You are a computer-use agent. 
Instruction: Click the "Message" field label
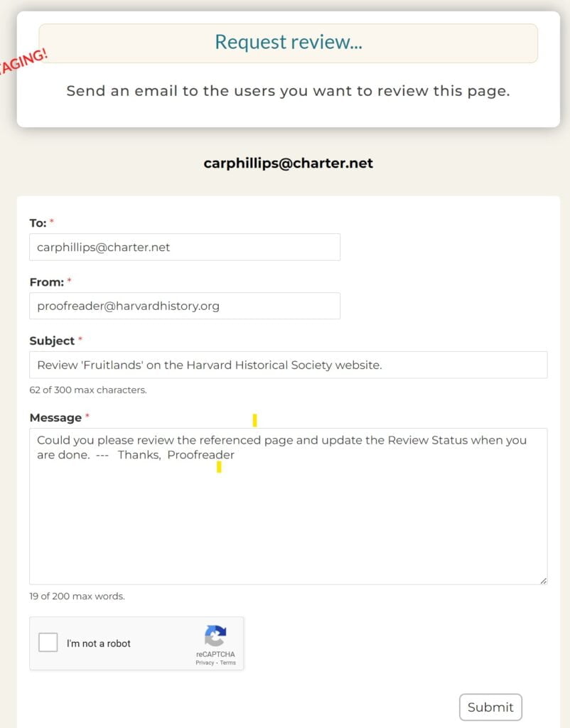pos(55,418)
